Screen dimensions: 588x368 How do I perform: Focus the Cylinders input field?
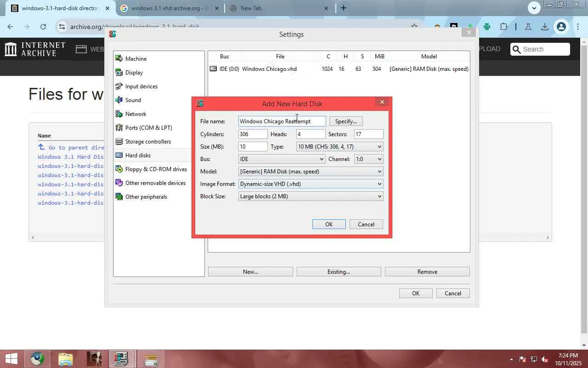[253, 134]
